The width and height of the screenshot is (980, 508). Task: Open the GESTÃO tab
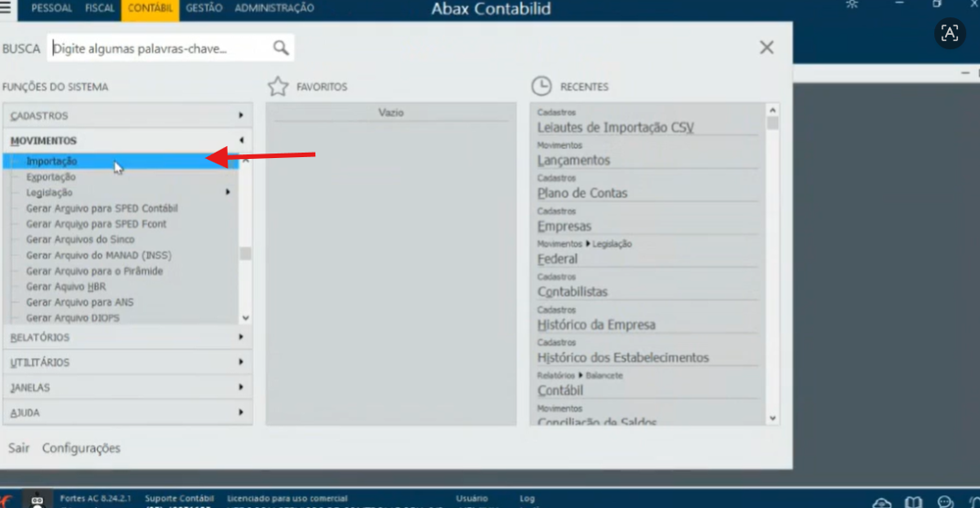point(204,8)
